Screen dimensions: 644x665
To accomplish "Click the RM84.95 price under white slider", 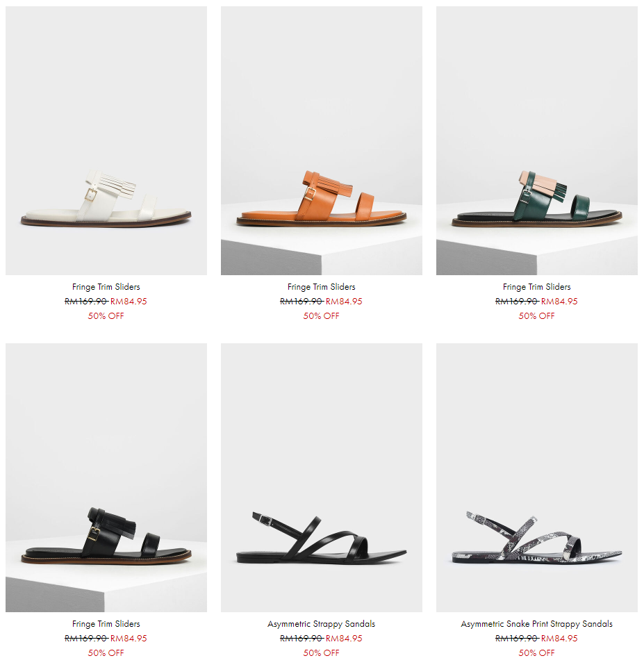I will [x=129, y=301].
